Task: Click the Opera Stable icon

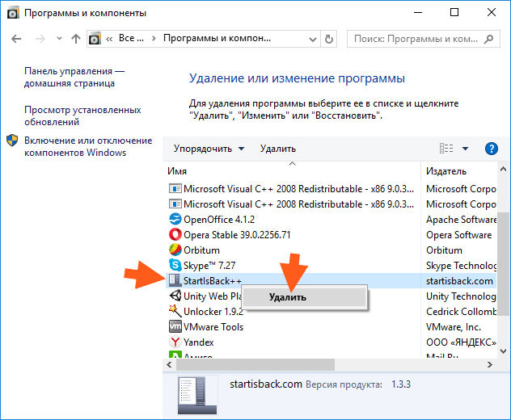Action: [x=175, y=234]
